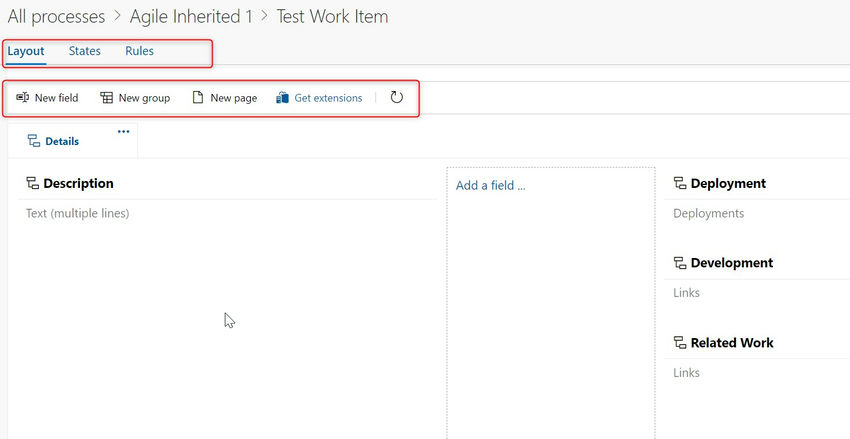Select the Deployments control under Deployment
850x439 pixels.
pos(708,214)
